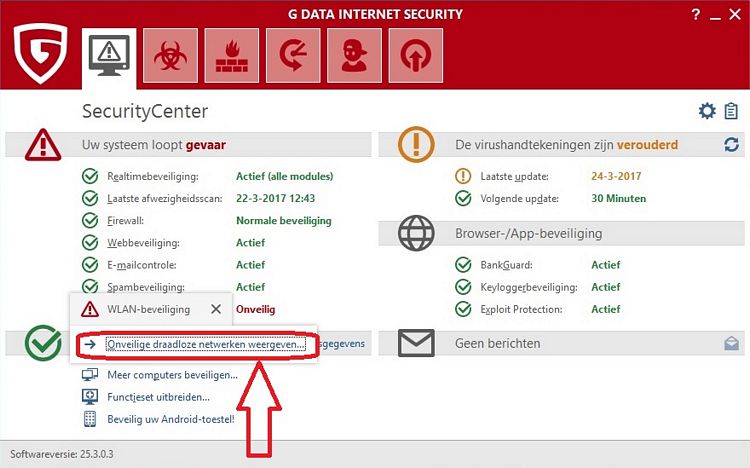Open the parental controls child tab
The width and height of the screenshot is (750, 468).
click(x=354, y=56)
